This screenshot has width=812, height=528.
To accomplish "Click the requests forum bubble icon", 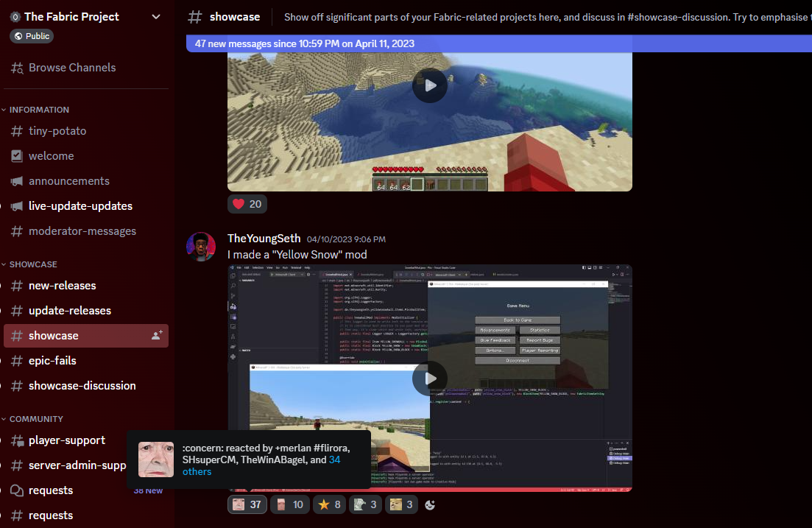I will pos(17,490).
